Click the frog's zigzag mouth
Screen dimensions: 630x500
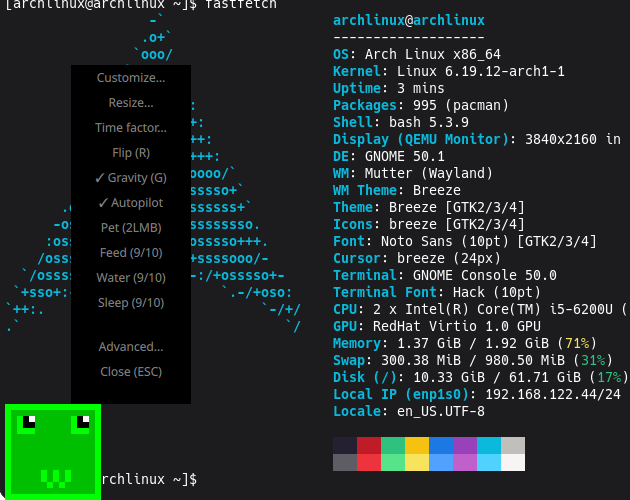coord(56,479)
